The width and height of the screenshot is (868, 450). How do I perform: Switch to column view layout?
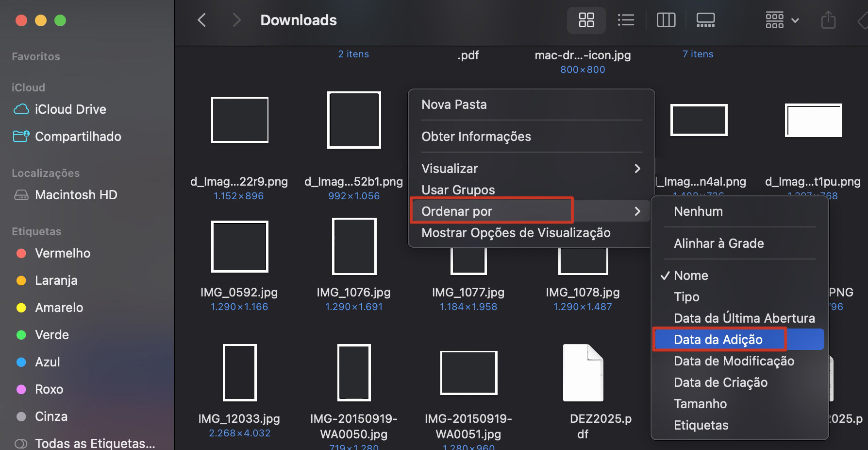[666, 20]
